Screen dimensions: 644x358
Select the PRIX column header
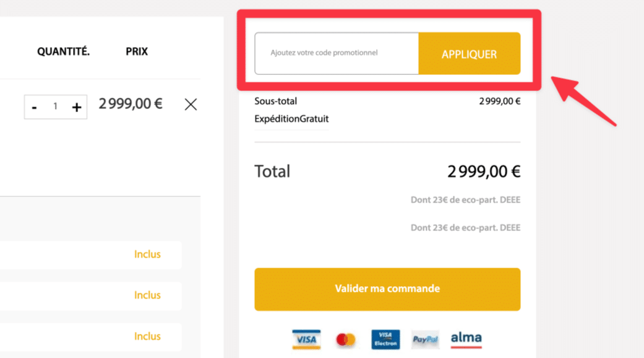[136, 51]
